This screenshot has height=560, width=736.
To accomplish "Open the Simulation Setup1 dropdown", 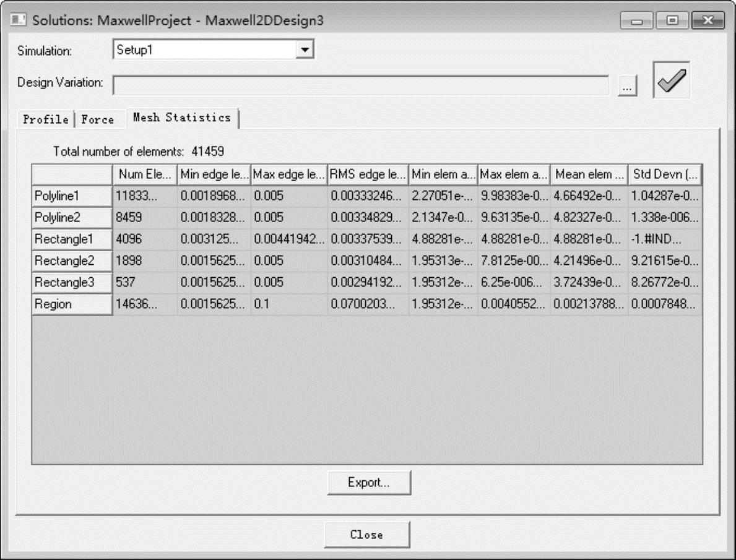I will tap(305, 50).
